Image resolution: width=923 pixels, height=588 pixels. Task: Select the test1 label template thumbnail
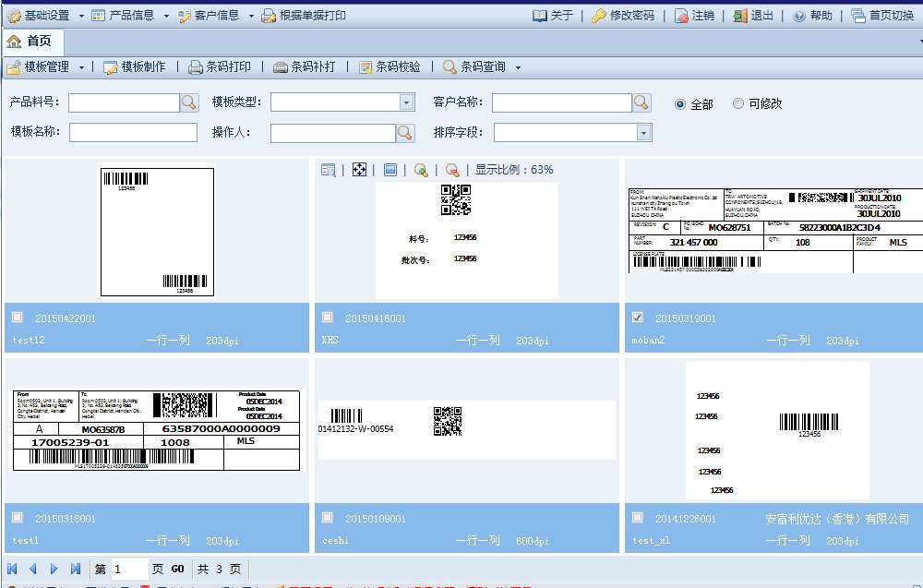pos(156,430)
